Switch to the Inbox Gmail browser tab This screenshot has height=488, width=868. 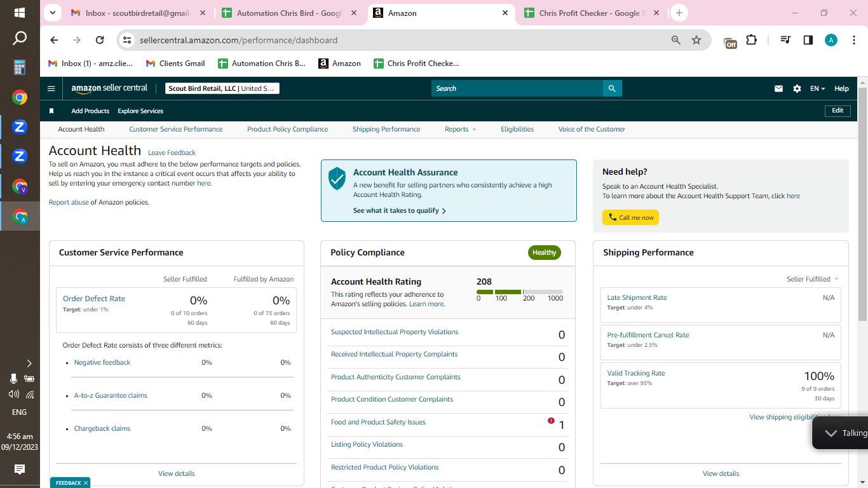pos(138,13)
